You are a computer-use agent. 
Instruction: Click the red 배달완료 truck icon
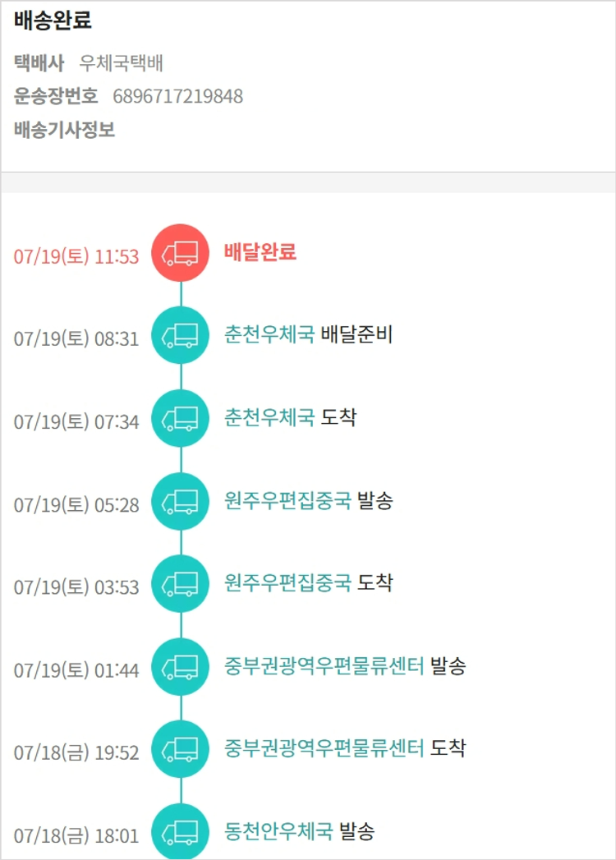pyautogui.click(x=181, y=253)
